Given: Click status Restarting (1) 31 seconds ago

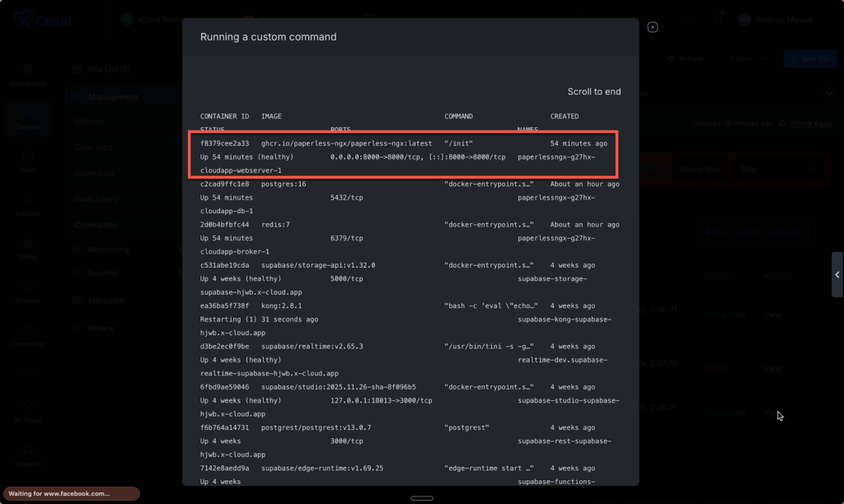Looking at the screenshot, I should (259, 320).
